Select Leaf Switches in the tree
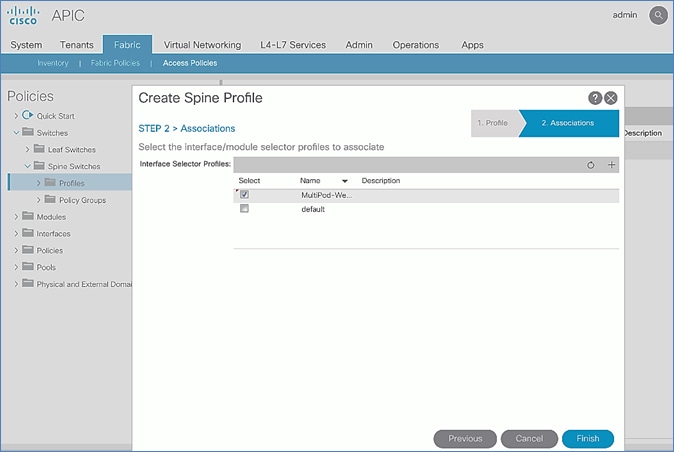674x452 pixels. click(72, 150)
